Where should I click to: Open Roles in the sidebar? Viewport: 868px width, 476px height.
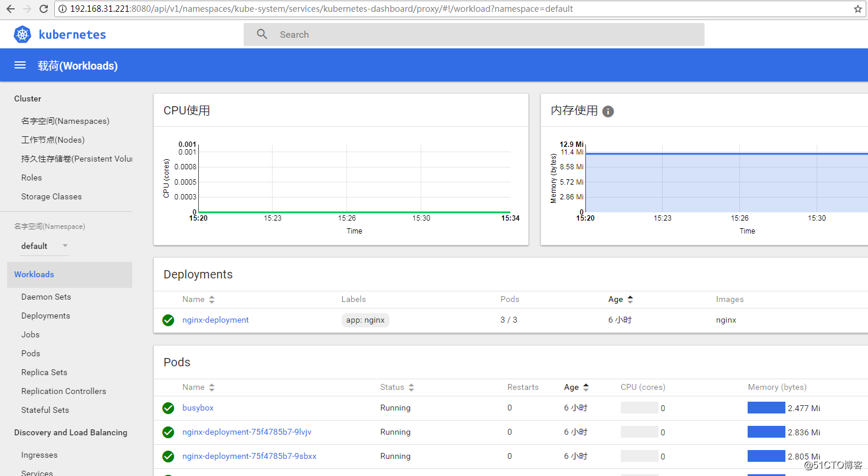[31, 178]
